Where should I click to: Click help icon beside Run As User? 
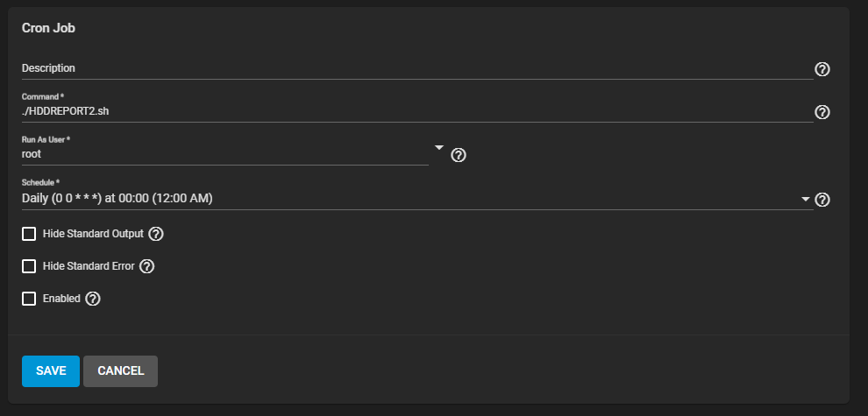pyautogui.click(x=459, y=155)
